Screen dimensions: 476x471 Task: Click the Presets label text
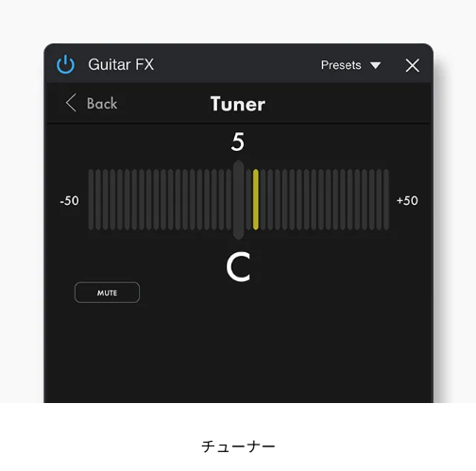(x=341, y=65)
